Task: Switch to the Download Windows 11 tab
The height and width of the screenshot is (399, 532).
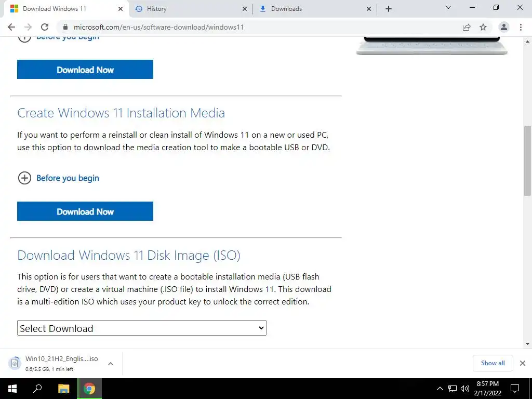Action: pyautogui.click(x=64, y=9)
